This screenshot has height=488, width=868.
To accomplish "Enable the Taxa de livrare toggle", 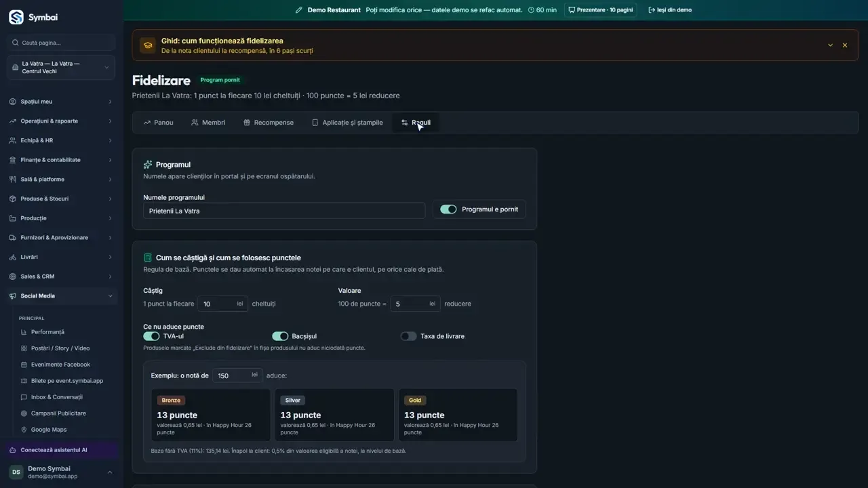I will click(x=408, y=336).
